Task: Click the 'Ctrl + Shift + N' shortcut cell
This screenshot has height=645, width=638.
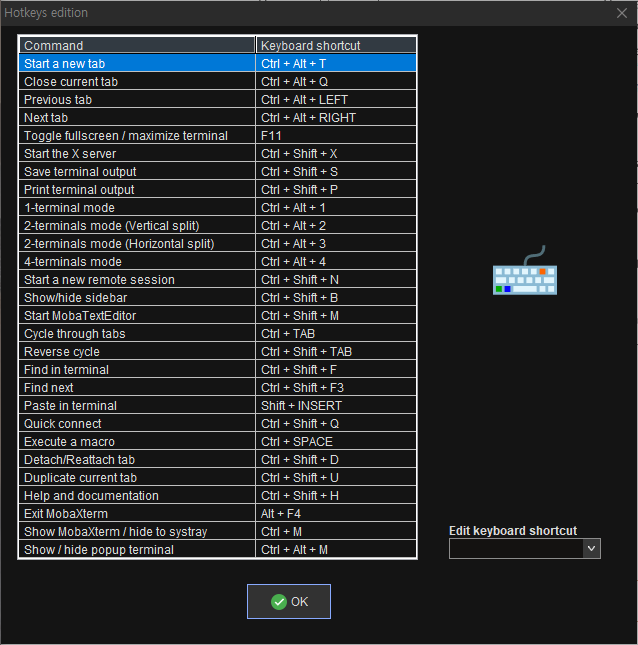Action: [336, 280]
